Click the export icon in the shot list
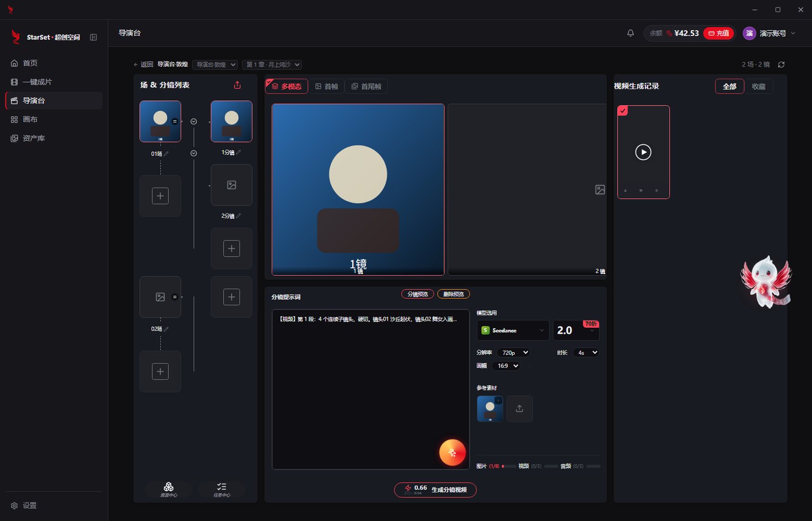Screen dimensions: 812x521 (237, 85)
